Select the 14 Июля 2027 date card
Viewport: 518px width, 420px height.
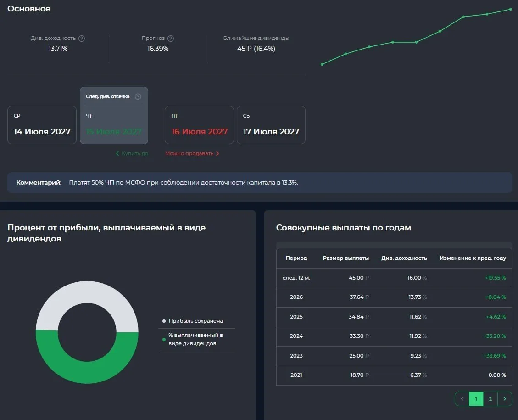pyautogui.click(x=42, y=125)
